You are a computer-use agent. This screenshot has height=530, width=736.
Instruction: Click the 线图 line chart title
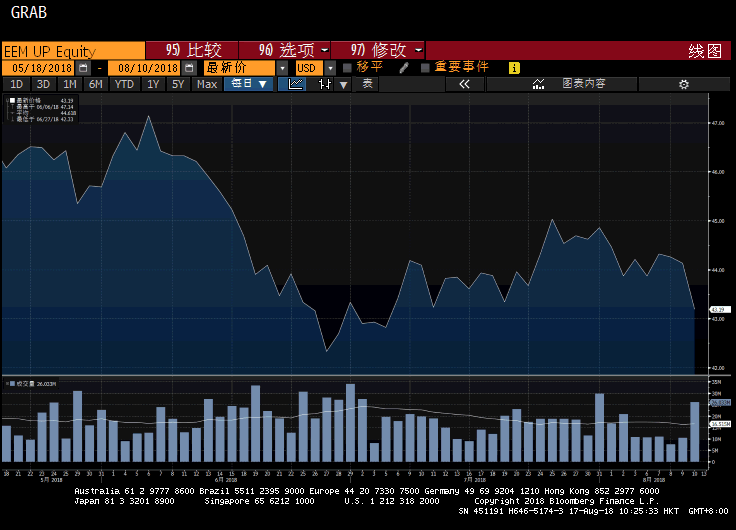tap(705, 51)
